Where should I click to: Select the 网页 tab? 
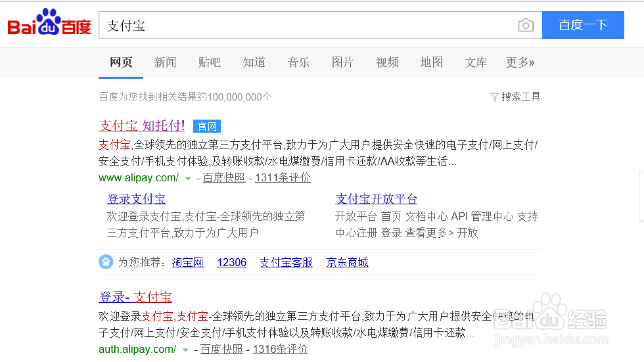pyautogui.click(x=121, y=62)
